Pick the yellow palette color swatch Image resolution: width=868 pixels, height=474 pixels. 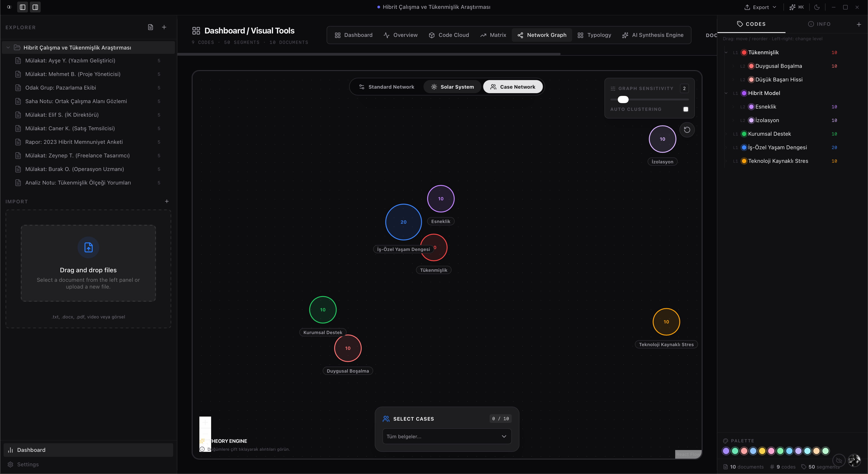(x=762, y=451)
